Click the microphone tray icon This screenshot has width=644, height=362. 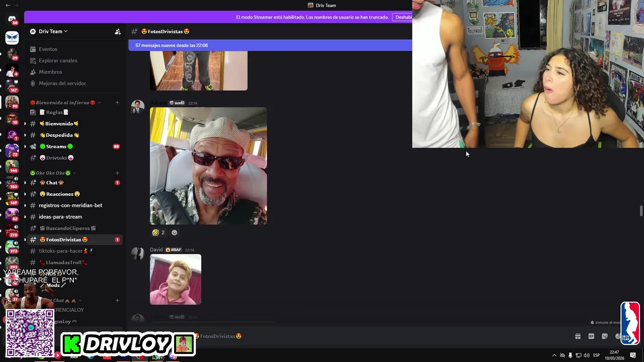[570, 355]
